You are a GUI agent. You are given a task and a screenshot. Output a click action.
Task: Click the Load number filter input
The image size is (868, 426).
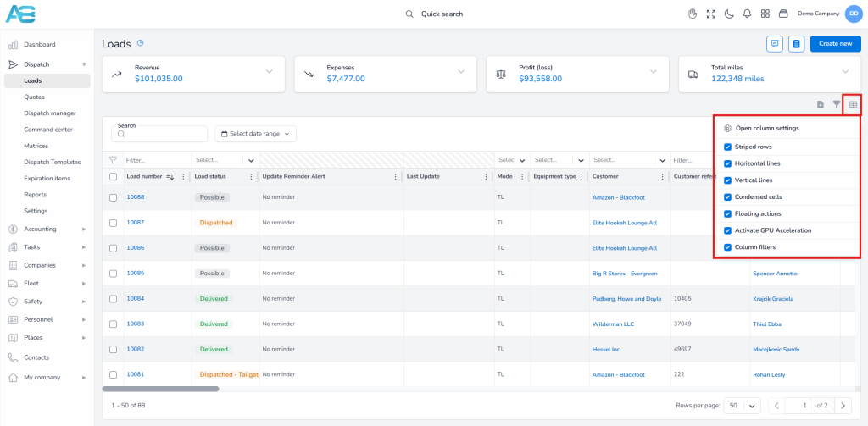157,160
